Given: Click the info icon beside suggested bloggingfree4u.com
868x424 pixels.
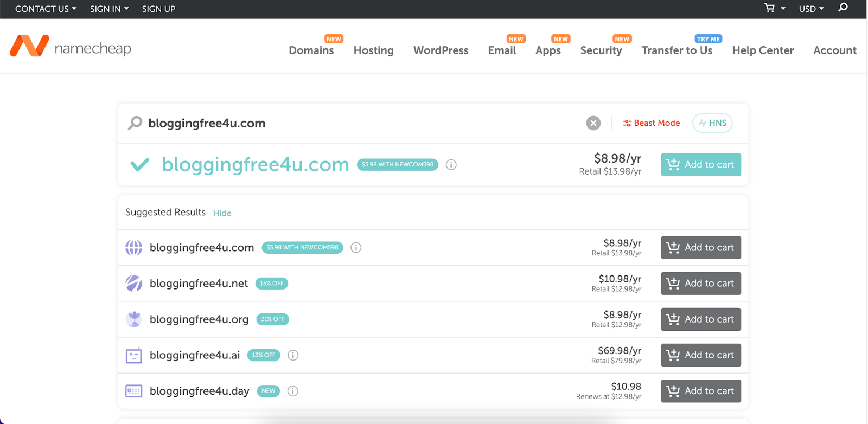Looking at the screenshot, I should [356, 248].
